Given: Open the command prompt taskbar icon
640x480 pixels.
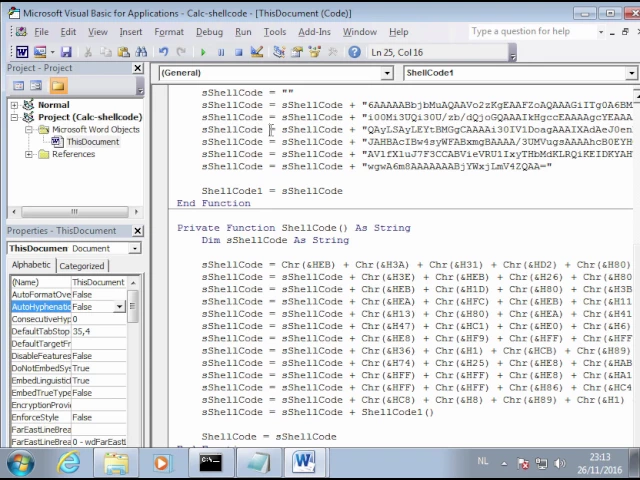Looking at the screenshot, I should click(211, 463).
